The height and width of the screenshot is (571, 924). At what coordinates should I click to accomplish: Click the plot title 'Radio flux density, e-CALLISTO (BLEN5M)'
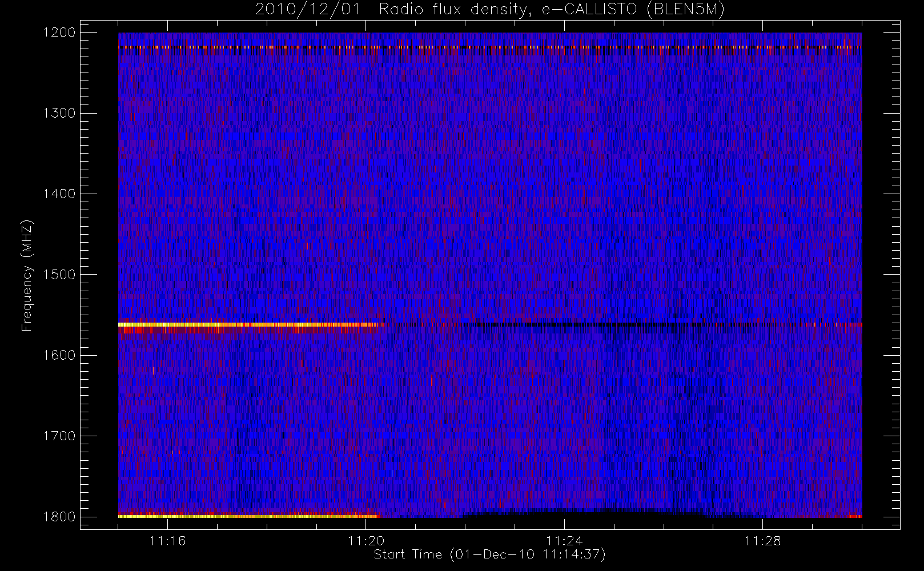(552, 10)
